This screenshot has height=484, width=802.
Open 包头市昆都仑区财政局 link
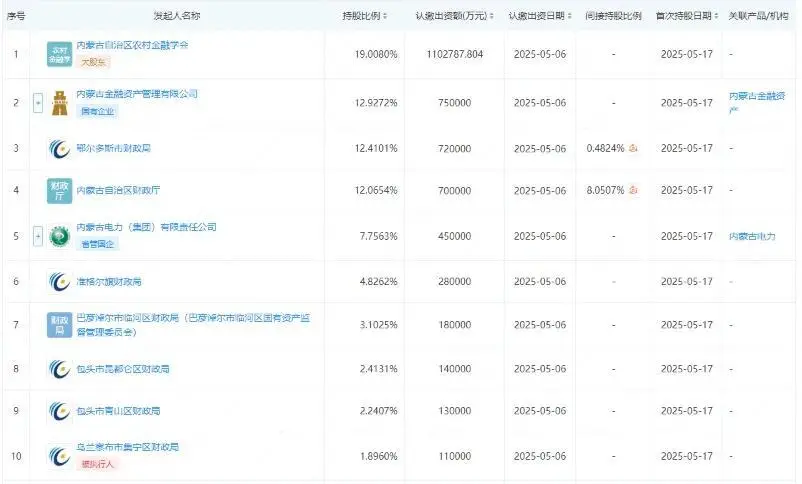coord(123,369)
